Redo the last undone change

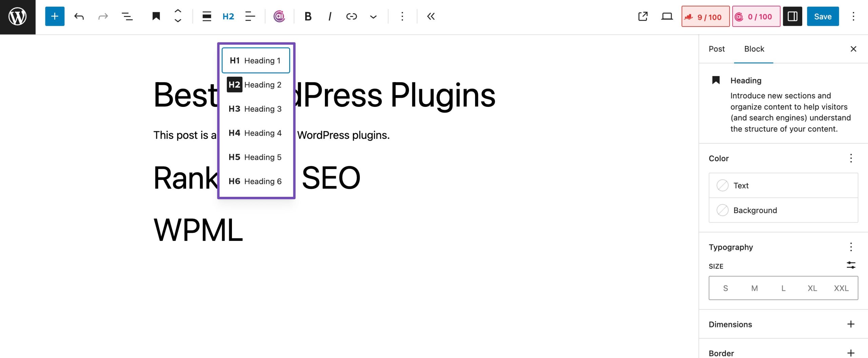103,16
